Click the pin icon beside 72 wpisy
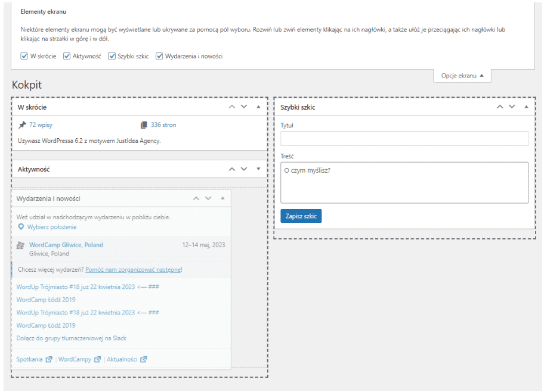 pyautogui.click(x=23, y=125)
